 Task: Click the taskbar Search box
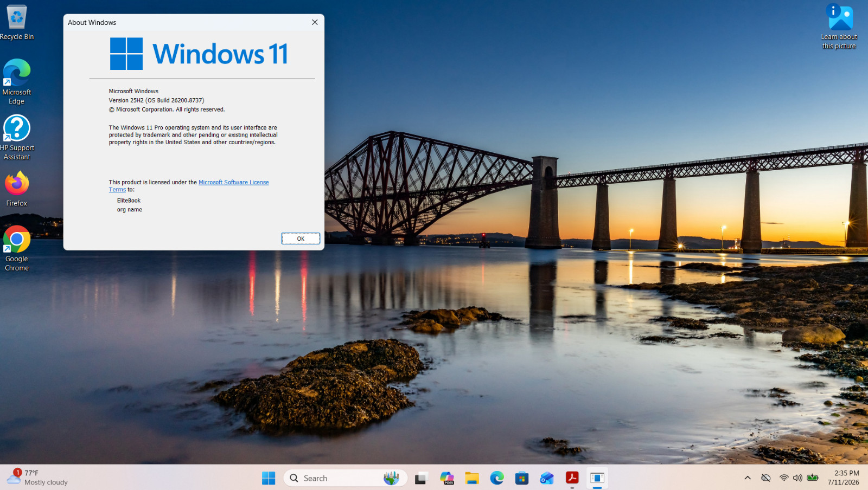tap(345, 478)
